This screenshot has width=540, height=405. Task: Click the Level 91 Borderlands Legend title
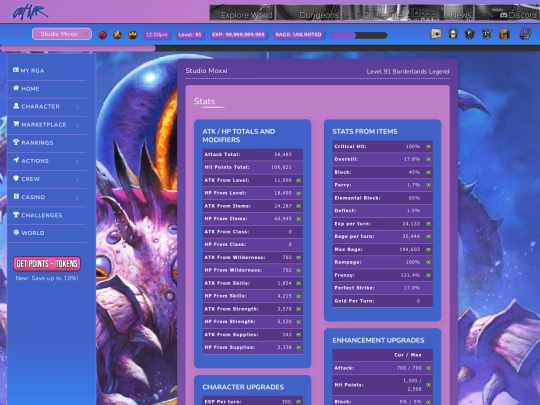408,72
